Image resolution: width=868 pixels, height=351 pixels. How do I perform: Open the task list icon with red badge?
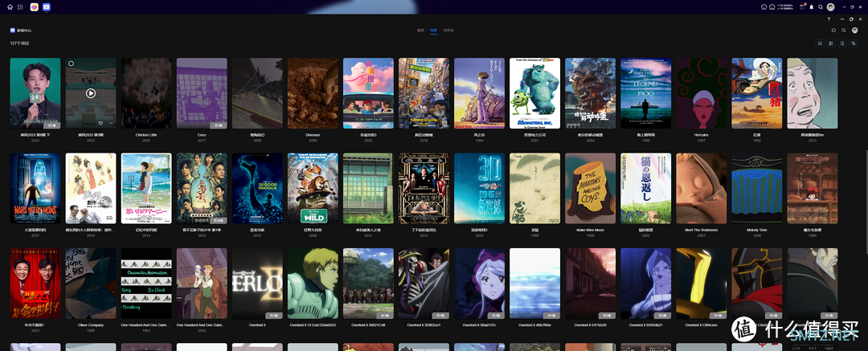click(x=803, y=7)
